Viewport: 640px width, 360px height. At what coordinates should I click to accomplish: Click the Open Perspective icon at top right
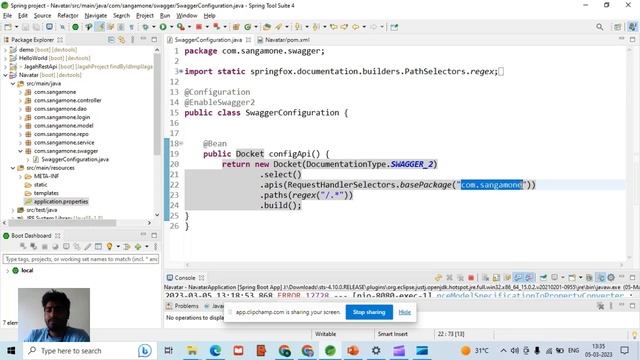click(618, 27)
